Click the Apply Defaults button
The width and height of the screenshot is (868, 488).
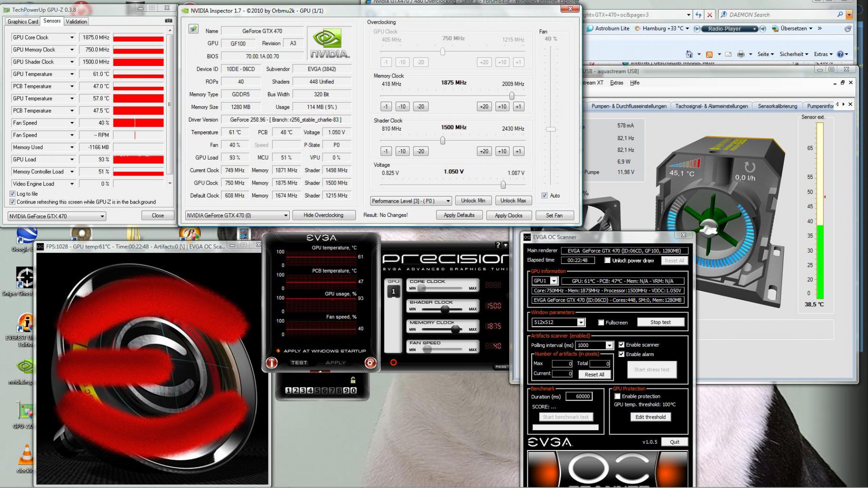tap(459, 216)
